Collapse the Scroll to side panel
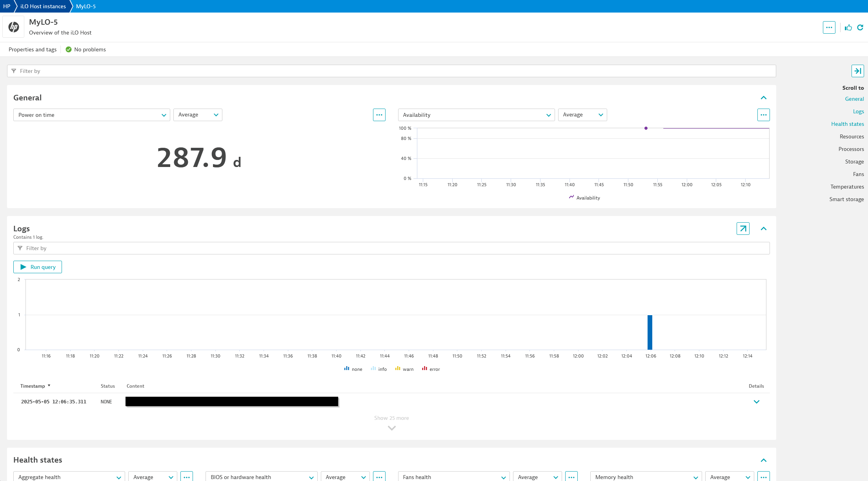Screen dimensions: 868x481 [x=858, y=71]
